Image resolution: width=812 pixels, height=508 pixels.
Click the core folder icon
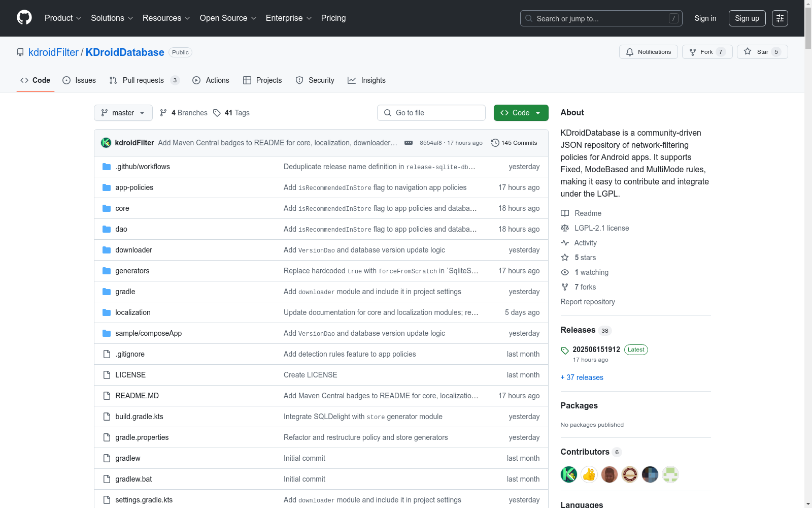pyautogui.click(x=107, y=208)
